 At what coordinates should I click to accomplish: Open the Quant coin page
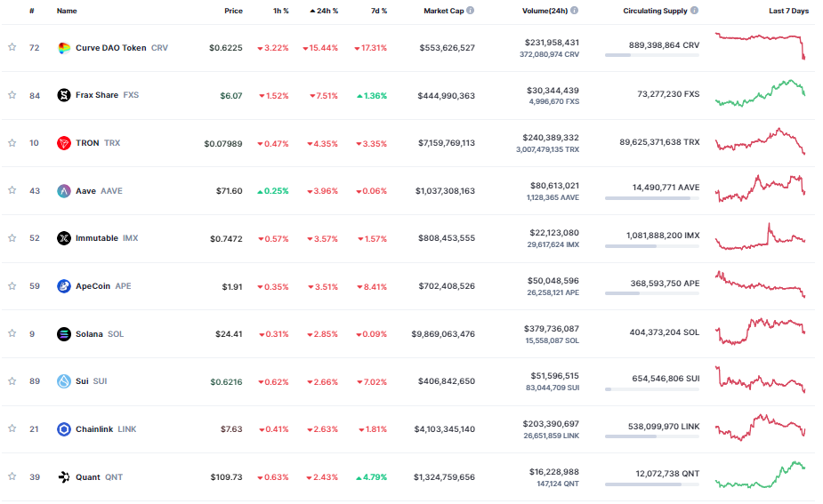88,477
